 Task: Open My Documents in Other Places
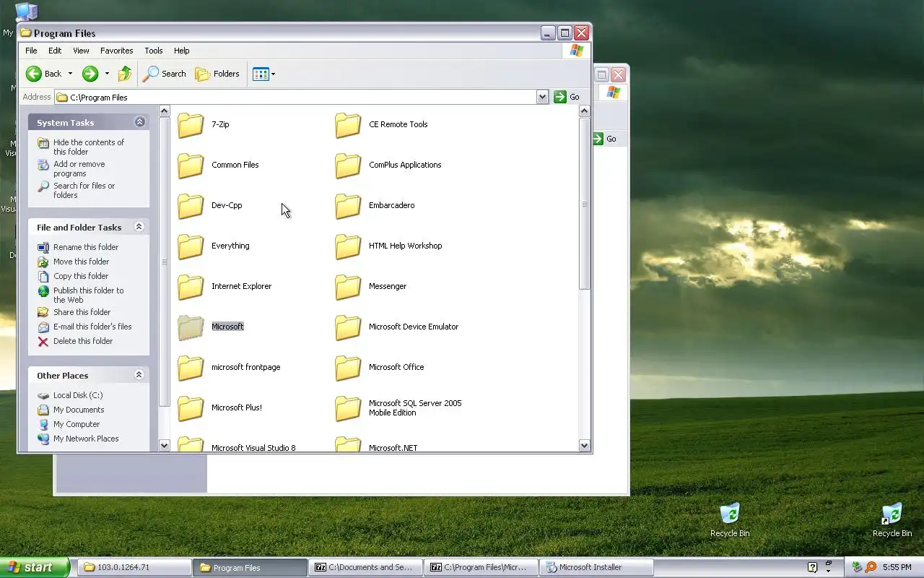click(78, 410)
